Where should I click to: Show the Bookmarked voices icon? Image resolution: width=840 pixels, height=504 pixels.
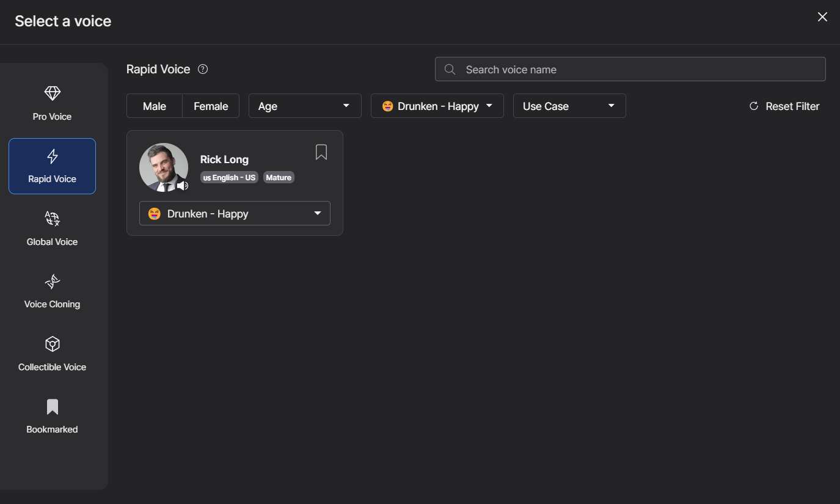(53, 407)
